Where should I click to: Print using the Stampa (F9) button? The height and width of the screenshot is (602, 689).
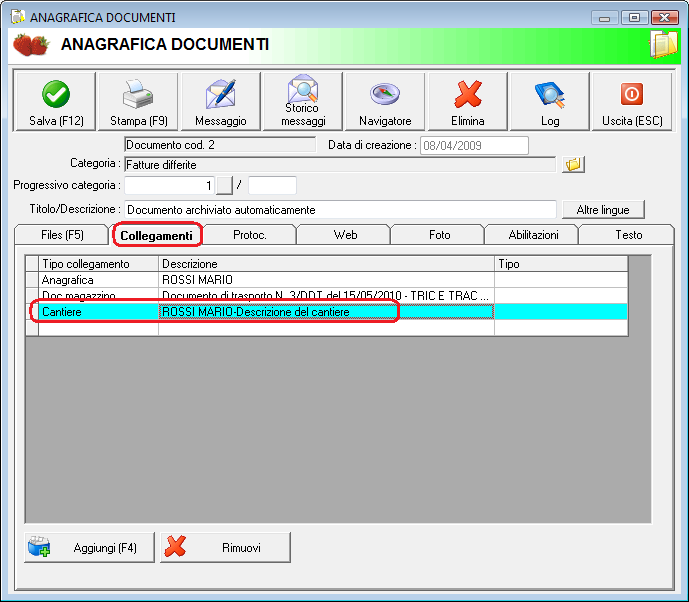138,102
